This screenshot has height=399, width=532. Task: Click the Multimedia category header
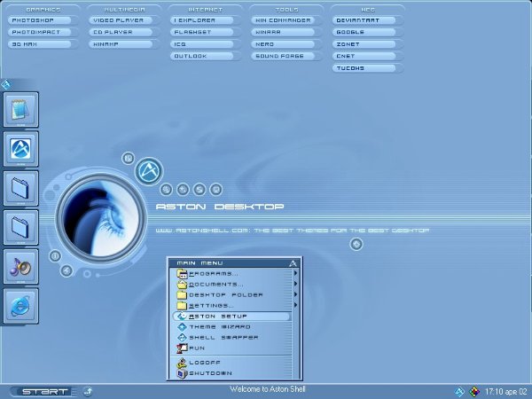124,10
